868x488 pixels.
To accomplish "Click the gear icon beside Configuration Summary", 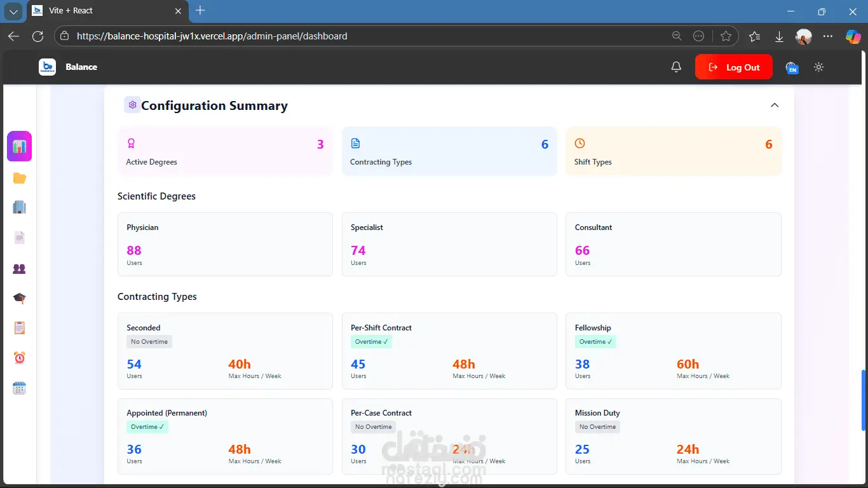I will 132,105.
